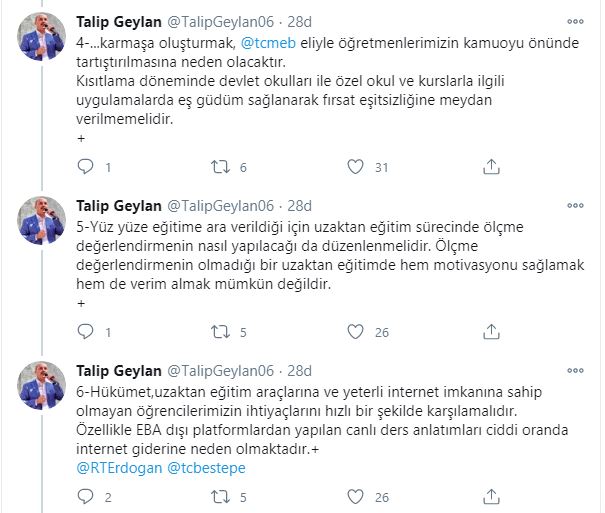The image size is (605, 513).
Task: Open the 28d timestamp of the third tweet
Action: click(x=299, y=372)
